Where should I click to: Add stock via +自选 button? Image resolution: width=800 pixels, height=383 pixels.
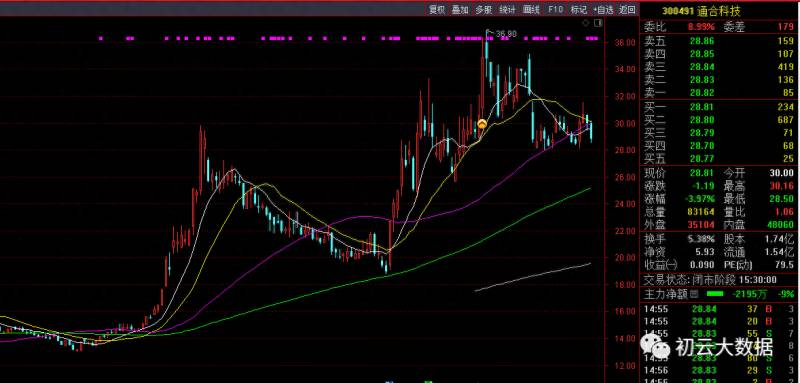point(604,9)
